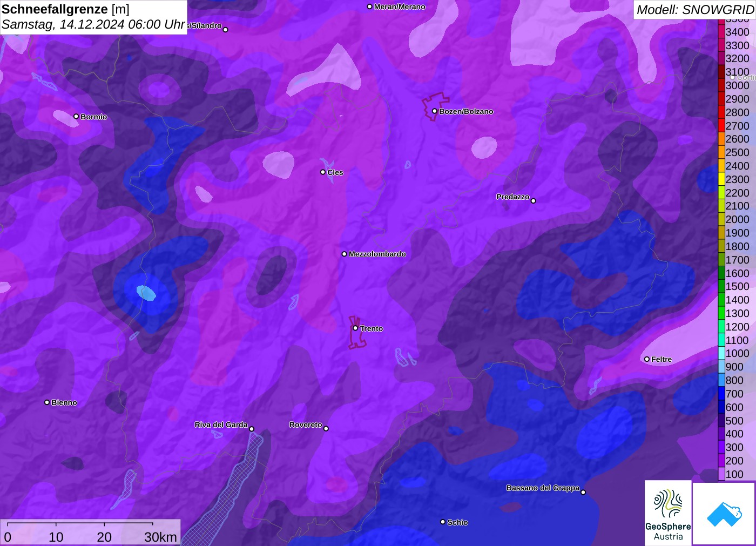Pick the 1000 m cyan legend swatch

721,353
